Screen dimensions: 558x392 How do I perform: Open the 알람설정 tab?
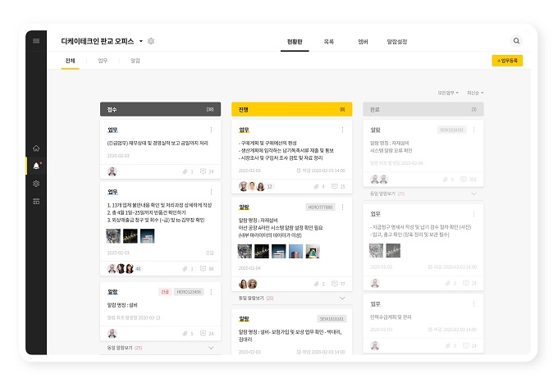tap(396, 41)
